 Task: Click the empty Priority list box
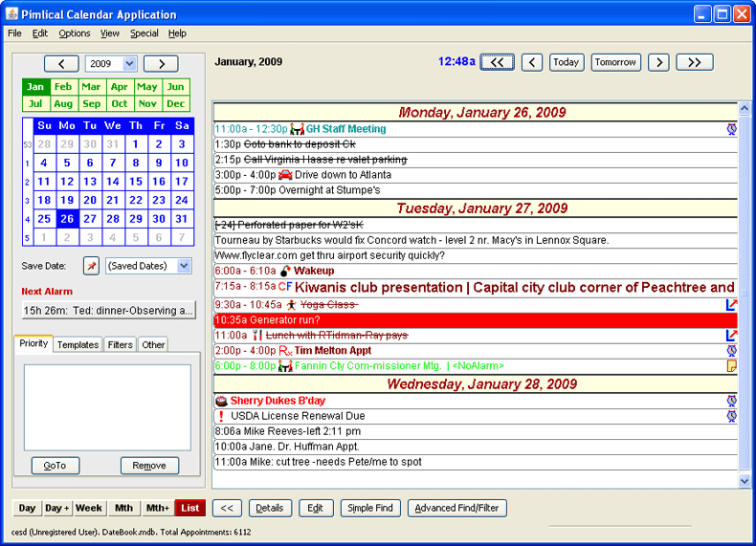click(x=107, y=407)
